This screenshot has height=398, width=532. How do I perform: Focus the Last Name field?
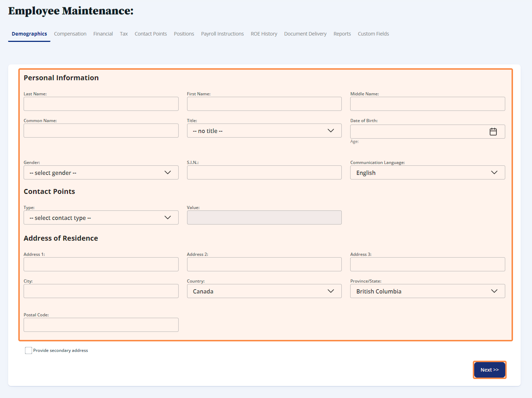coord(101,104)
